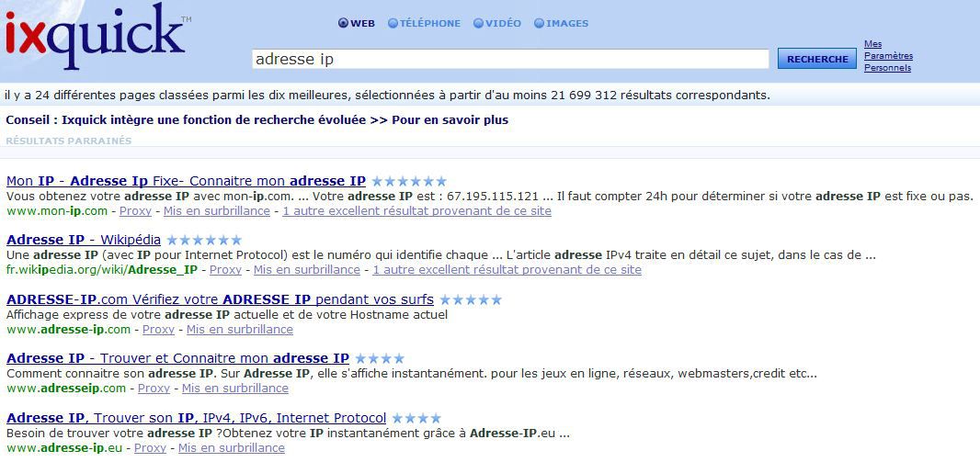
Task: Select the IMAGES search radio button
Action: [x=539, y=23]
